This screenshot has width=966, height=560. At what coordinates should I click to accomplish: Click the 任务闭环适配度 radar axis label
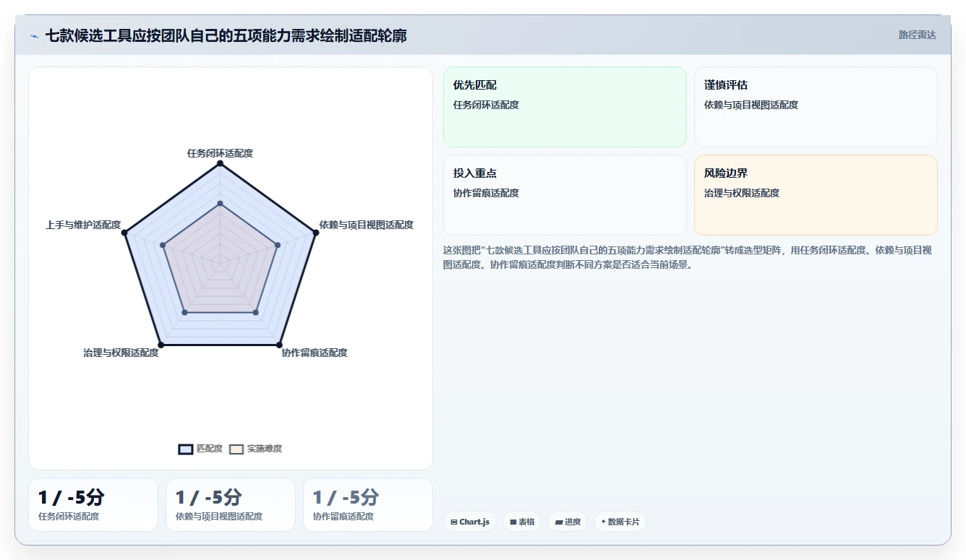[220, 153]
